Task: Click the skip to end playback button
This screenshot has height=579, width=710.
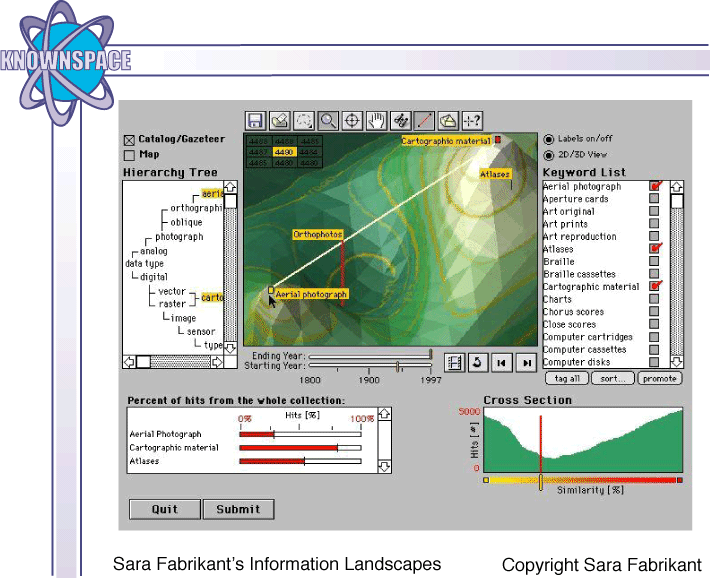Action: click(527, 363)
